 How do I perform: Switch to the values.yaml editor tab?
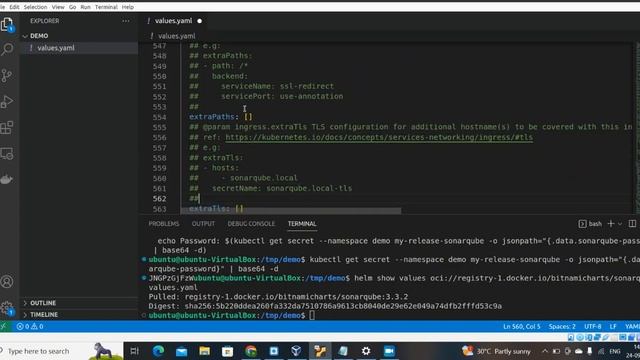[173, 21]
